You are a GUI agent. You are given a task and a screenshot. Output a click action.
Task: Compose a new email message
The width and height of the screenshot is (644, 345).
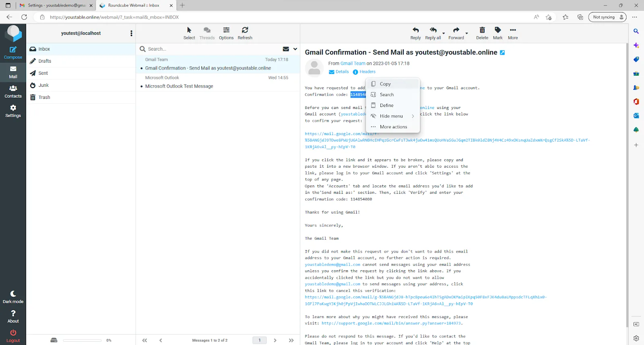coord(13,53)
